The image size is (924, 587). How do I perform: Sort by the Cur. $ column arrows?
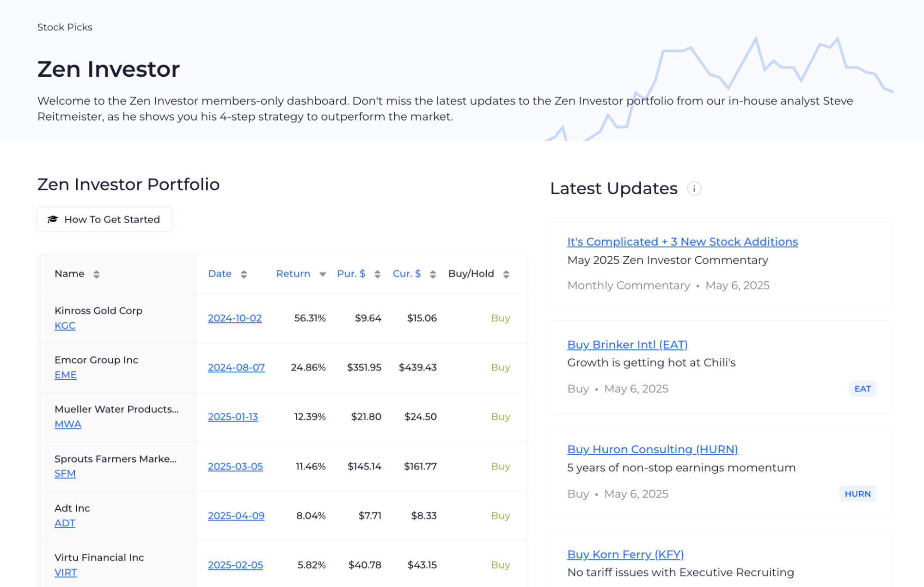(x=433, y=274)
